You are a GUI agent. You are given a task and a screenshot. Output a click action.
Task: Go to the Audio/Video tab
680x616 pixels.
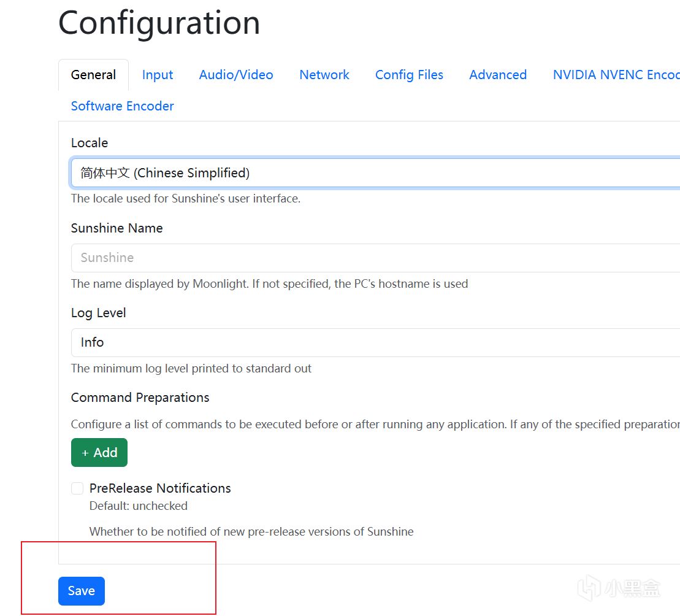[x=236, y=75]
